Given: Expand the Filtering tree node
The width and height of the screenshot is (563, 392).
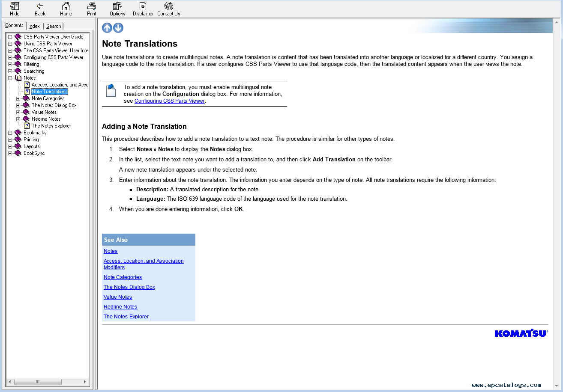Looking at the screenshot, I should [x=10, y=64].
